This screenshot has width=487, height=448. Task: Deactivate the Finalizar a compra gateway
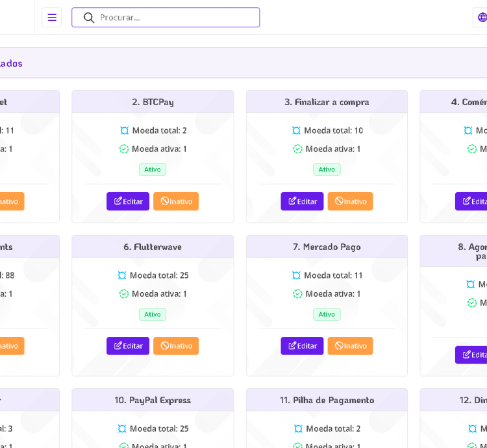click(x=350, y=201)
